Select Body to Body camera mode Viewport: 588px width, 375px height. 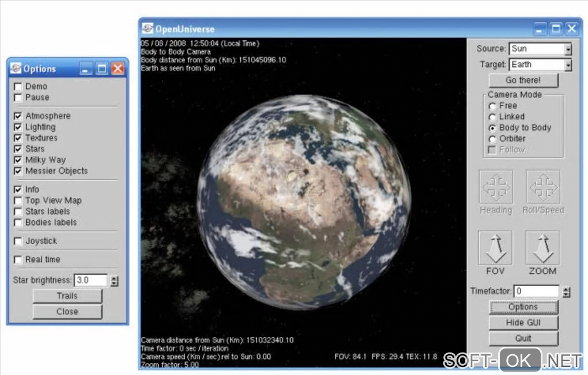[x=492, y=128]
